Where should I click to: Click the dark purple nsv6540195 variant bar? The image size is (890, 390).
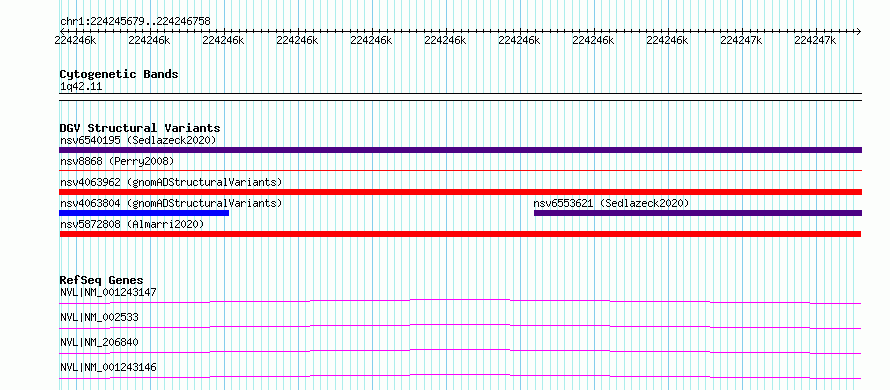click(x=460, y=150)
